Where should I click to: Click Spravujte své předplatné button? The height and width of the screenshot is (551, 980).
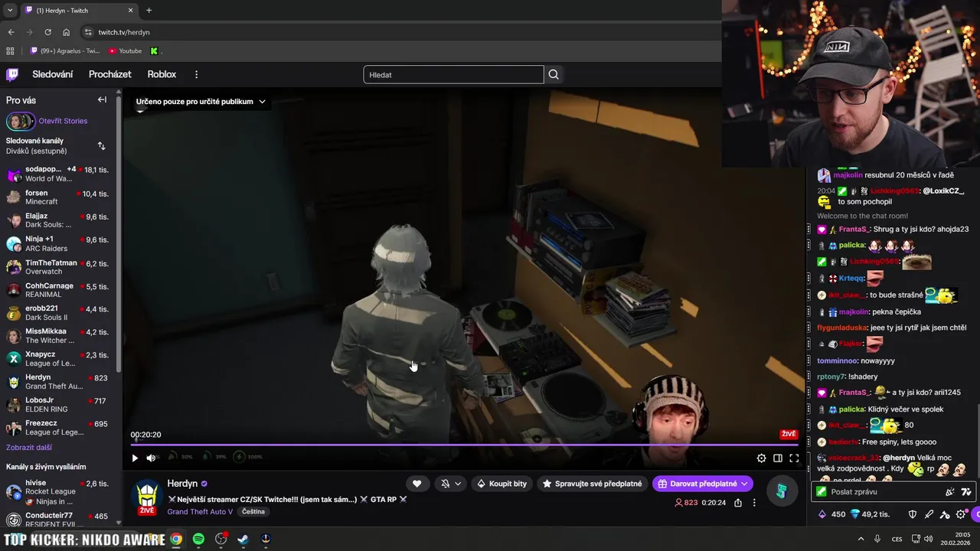(592, 484)
